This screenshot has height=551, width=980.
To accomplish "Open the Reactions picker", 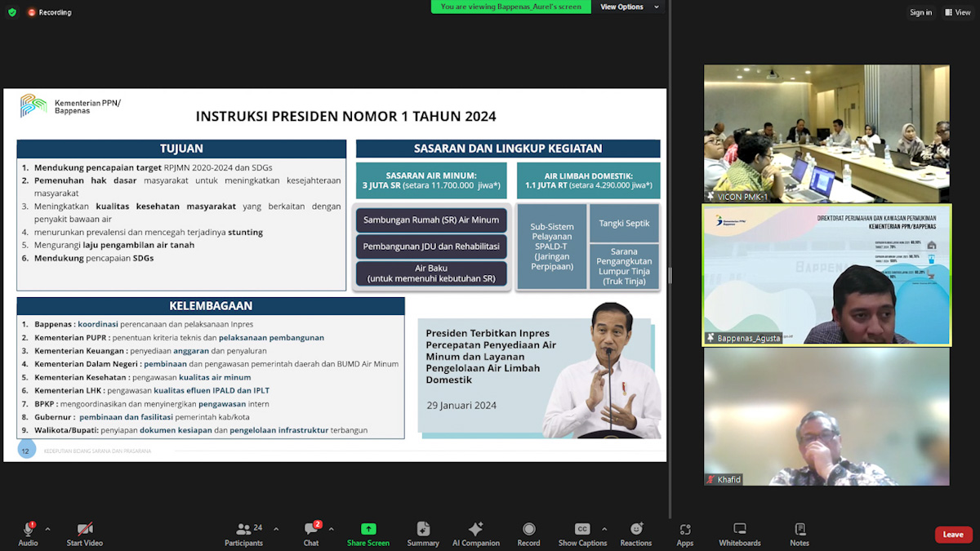I will point(636,530).
